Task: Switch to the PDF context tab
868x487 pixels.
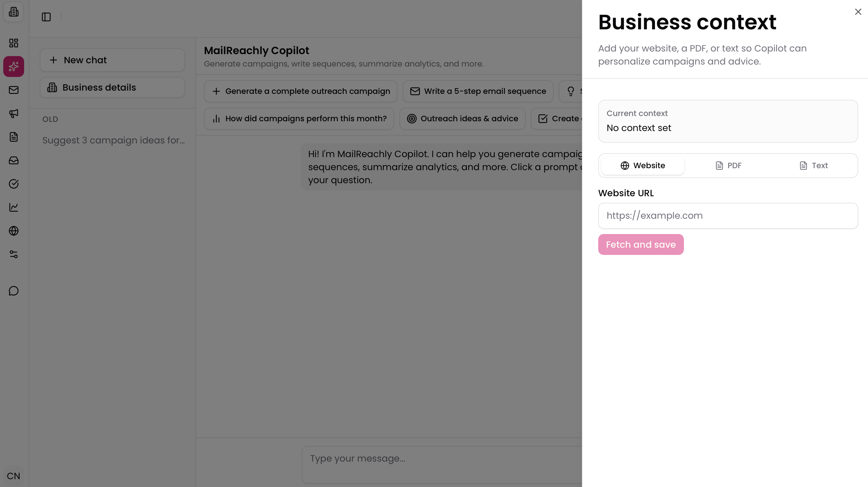Action: [728, 165]
